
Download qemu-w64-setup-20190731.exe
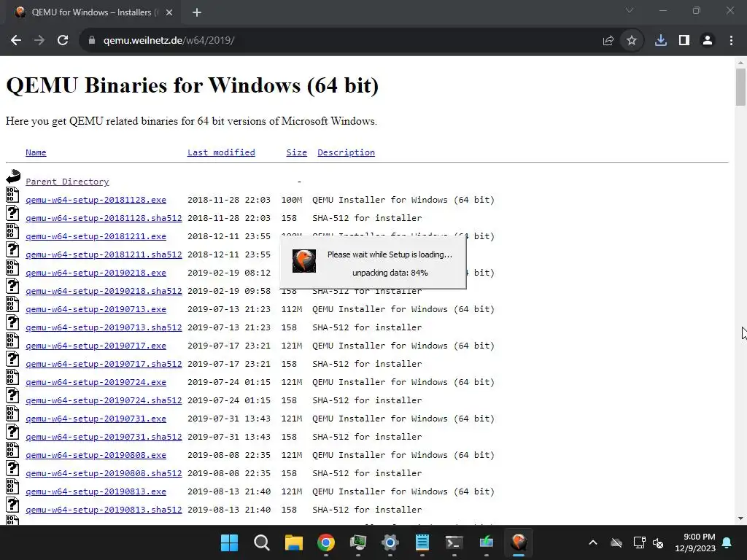tap(96, 419)
